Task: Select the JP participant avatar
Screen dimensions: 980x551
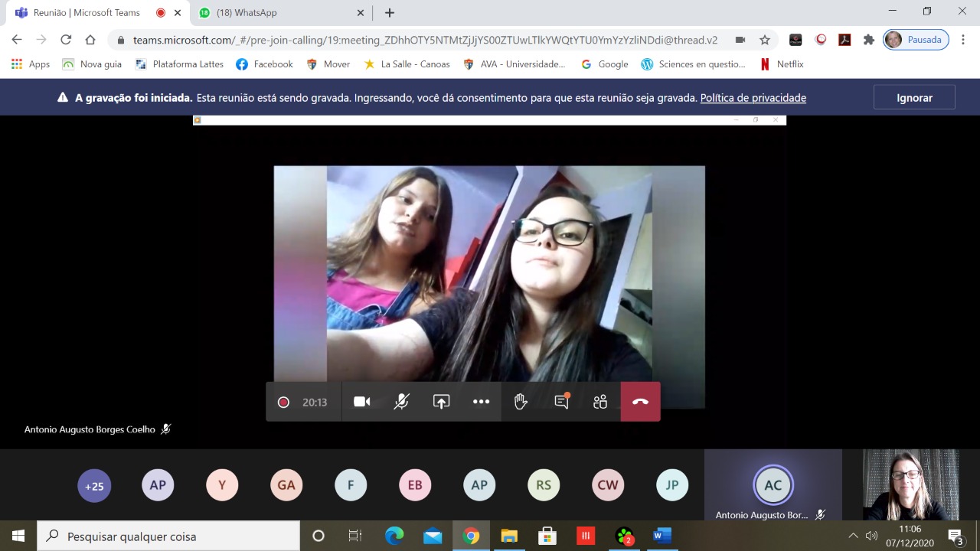Action: pos(672,485)
